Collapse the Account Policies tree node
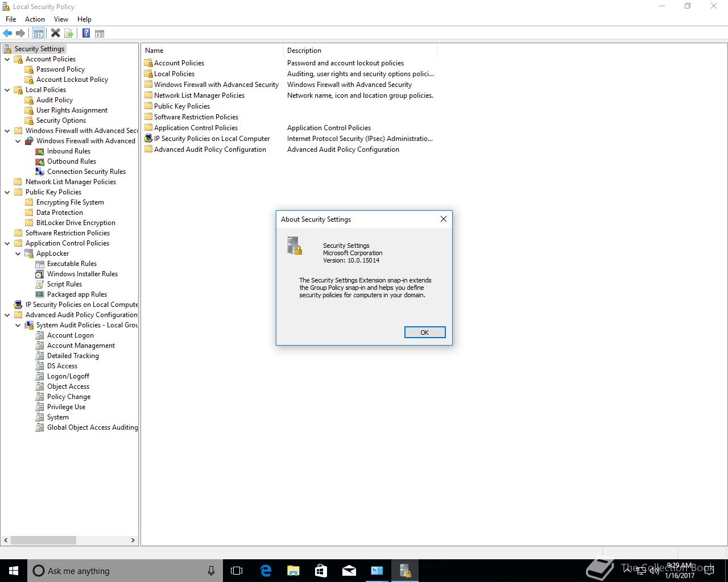 (7, 59)
